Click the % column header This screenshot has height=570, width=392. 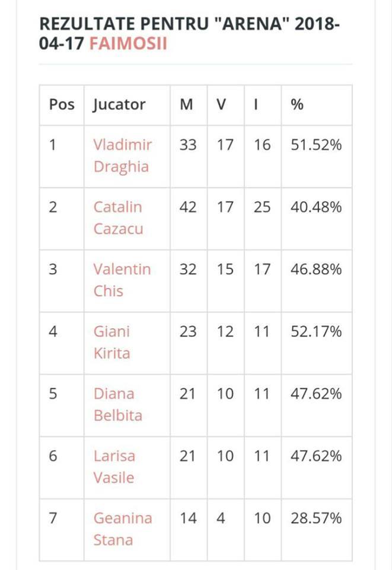point(297,104)
